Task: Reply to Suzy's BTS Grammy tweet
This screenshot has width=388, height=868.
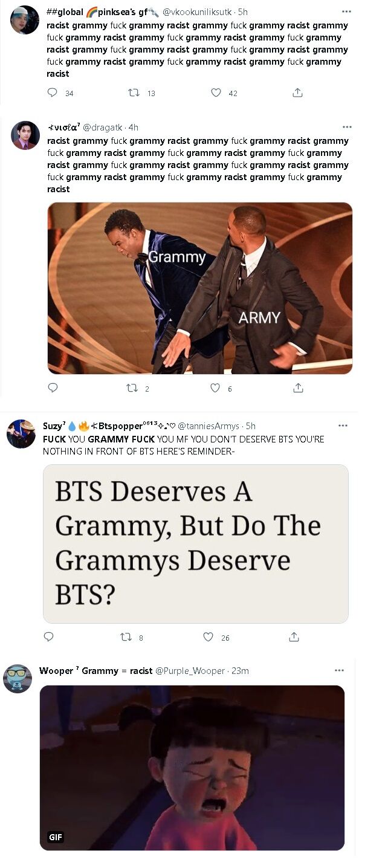Action: coord(49,636)
